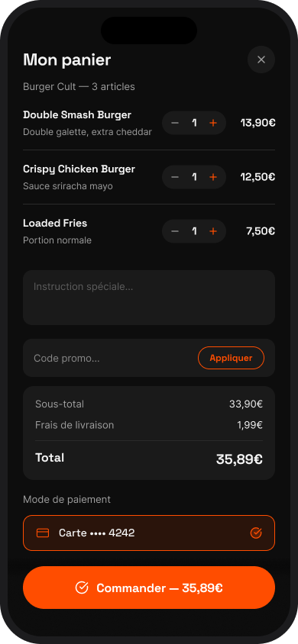Increase Loaded Fries quantity with plus
Screen dimensions: 298x644
[213, 231]
